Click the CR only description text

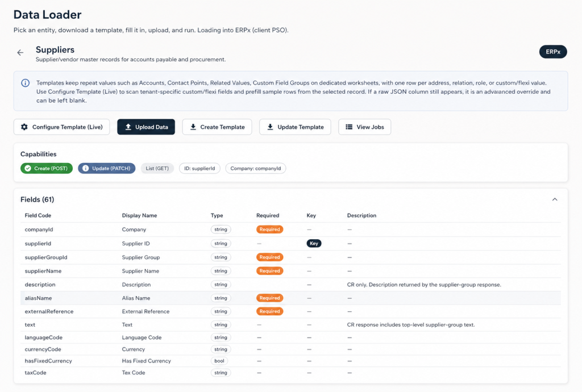coord(424,285)
